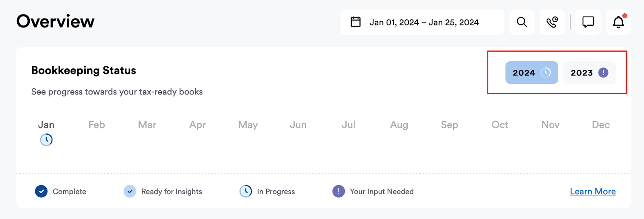Screen dimensions: 644x219
Task: Click the search magnifier icon
Action: (522, 22)
